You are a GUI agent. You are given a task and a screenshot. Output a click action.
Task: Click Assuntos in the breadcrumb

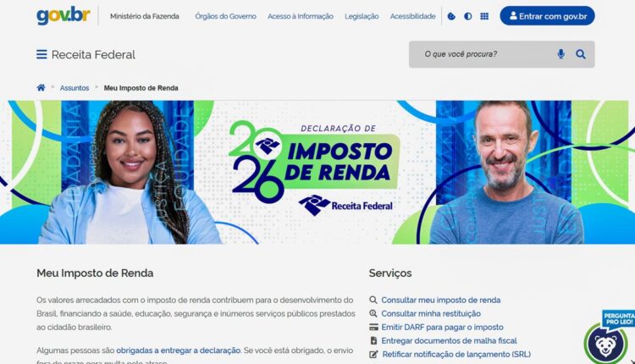[x=75, y=88]
